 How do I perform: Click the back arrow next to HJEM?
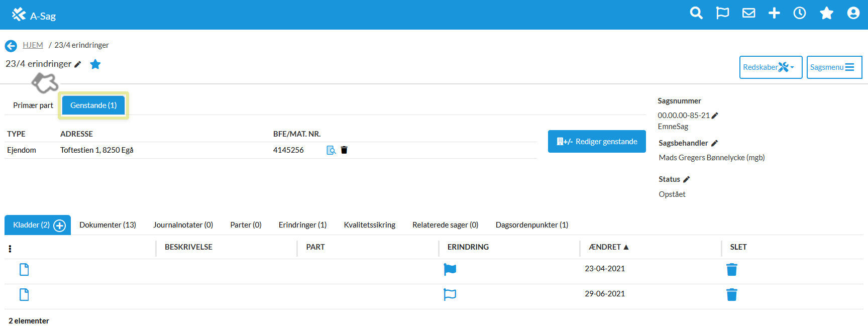click(x=11, y=46)
